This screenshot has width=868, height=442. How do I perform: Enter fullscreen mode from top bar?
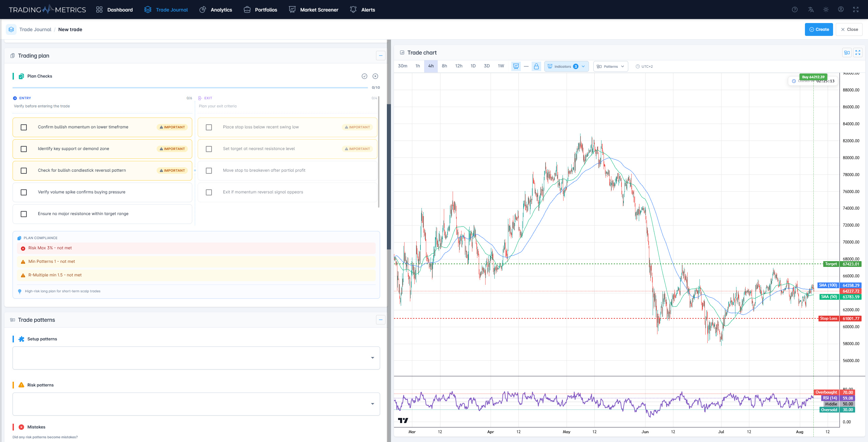(856, 9)
